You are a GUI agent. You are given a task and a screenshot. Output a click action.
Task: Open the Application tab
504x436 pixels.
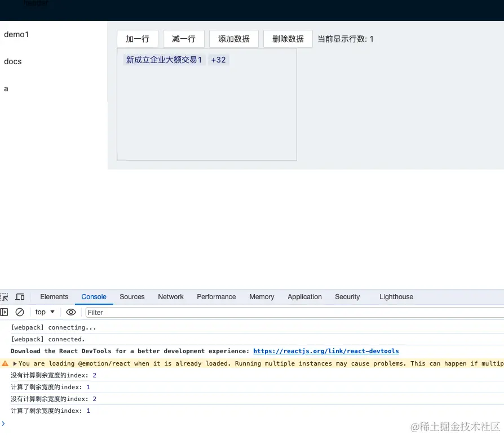click(x=305, y=297)
